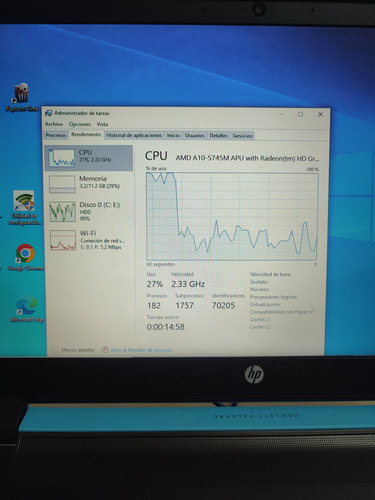This screenshot has height=500, width=375.
Task: Click the Administrador de tareas title text
Action: coord(82,113)
